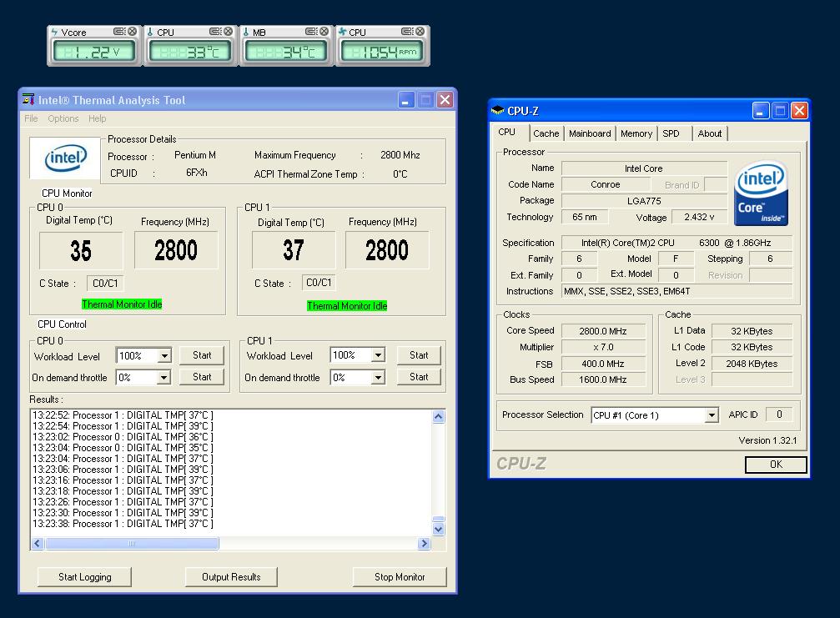The height and width of the screenshot is (618, 840).
Task: Close the Vcore voltage widget
Action: 132,32
